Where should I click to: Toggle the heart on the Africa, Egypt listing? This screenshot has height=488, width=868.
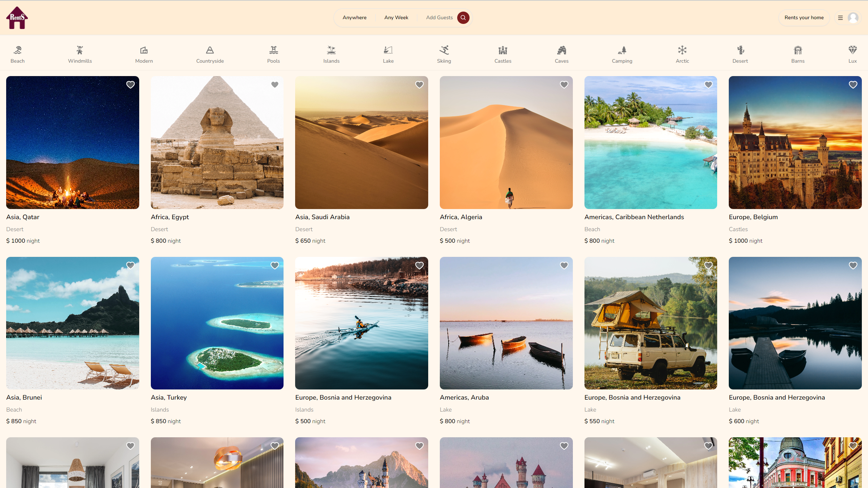pos(275,85)
